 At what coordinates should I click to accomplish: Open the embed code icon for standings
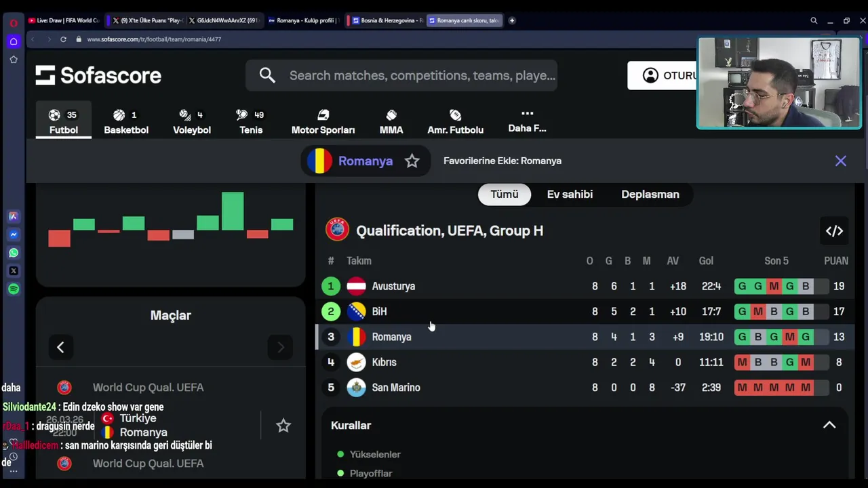(x=834, y=231)
